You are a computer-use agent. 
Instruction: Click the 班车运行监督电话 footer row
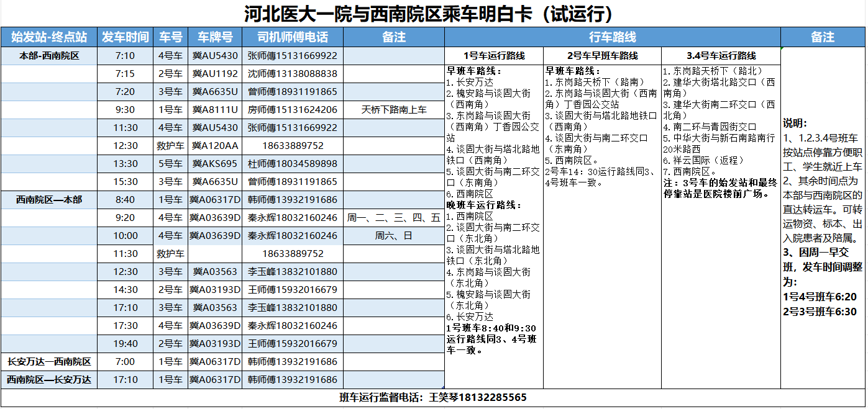(433, 398)
